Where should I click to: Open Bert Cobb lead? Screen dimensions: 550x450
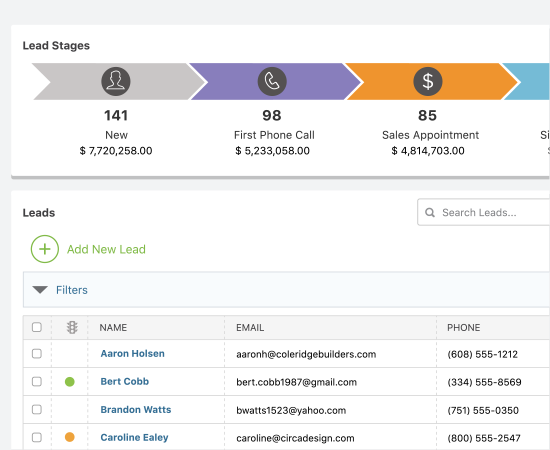(125, 382)
